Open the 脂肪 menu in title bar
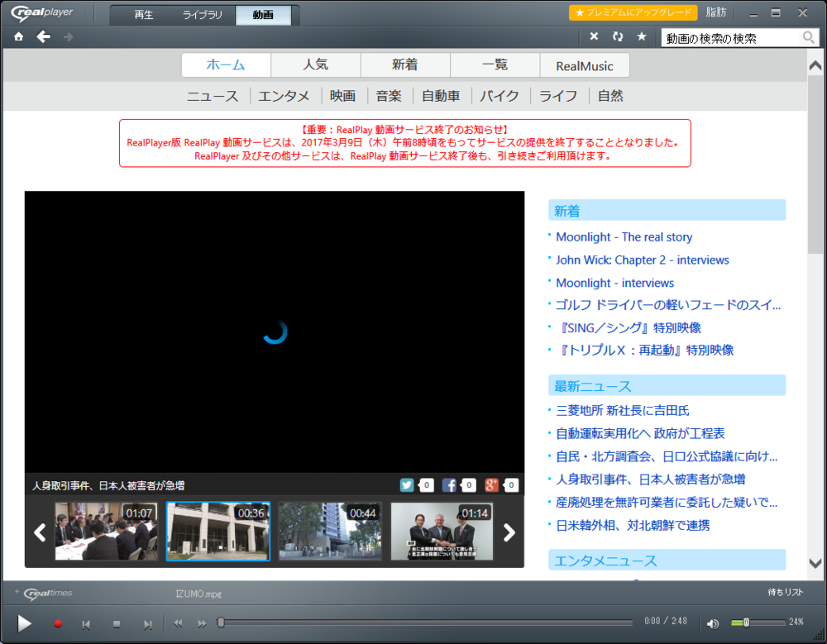 pos(715,12)
